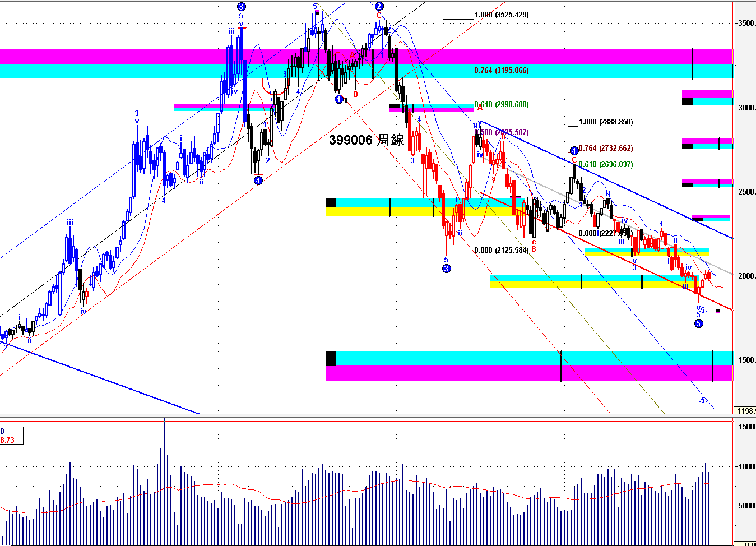Click the 15000 volume axis label

pyautogui.click(x=747, y=427)
